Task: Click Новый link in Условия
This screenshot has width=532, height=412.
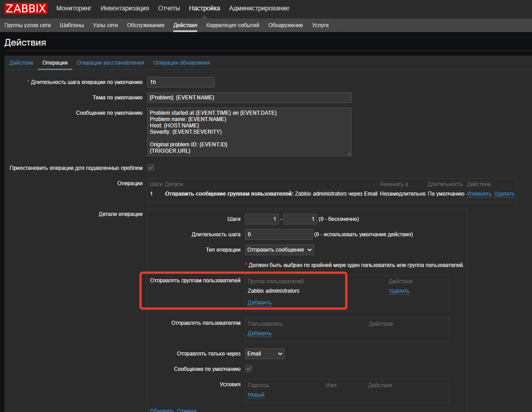Action: pos(256,395)
